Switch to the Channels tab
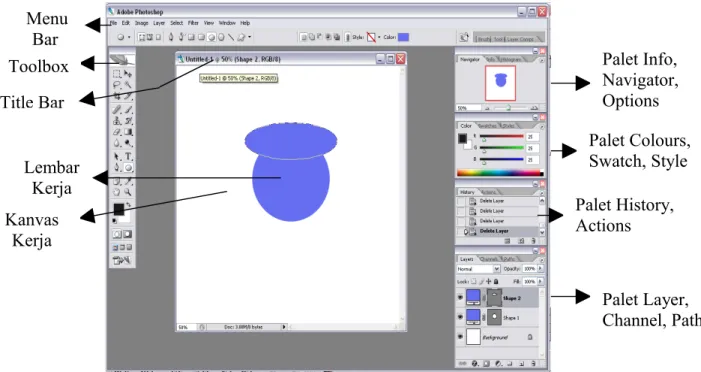Image resolution: width=701 pixels, height=372 pixels. click(x=489, y=259)
